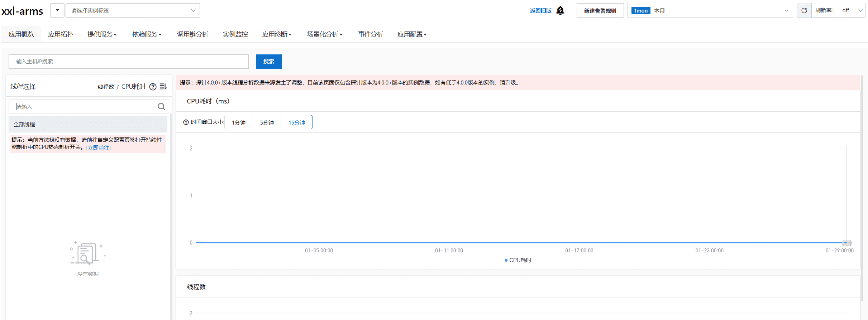Click the 线程数 chart section title

pyautogui.click(x=196, y=287)
